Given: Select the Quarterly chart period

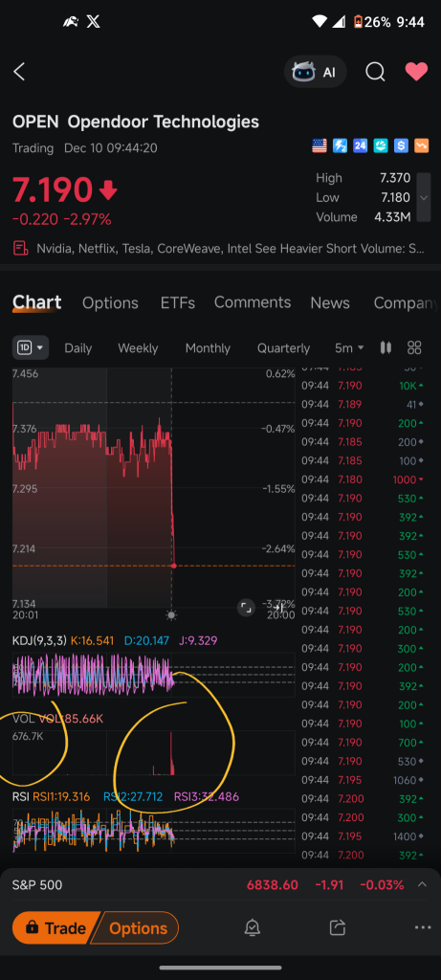Looking at the screenshot, I should pos(283,348).
